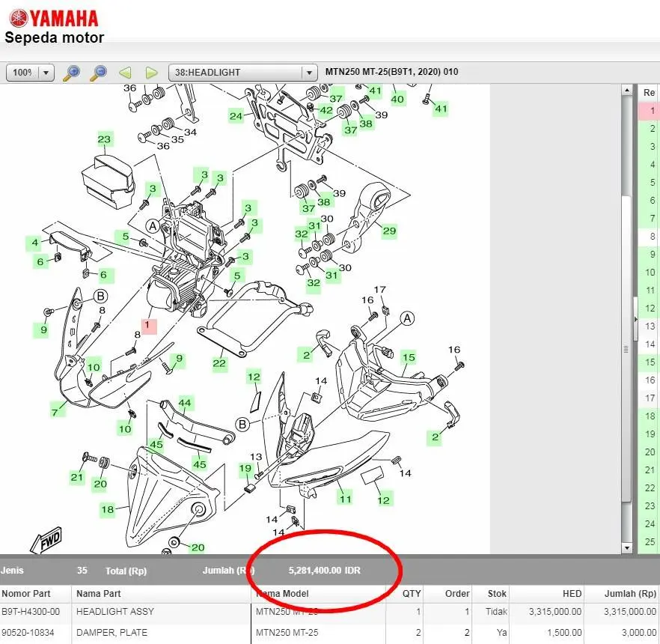Click the Jumlah (Rp) column header
Viewport: 660px width, 644px height.
click(x=630, y=594)
